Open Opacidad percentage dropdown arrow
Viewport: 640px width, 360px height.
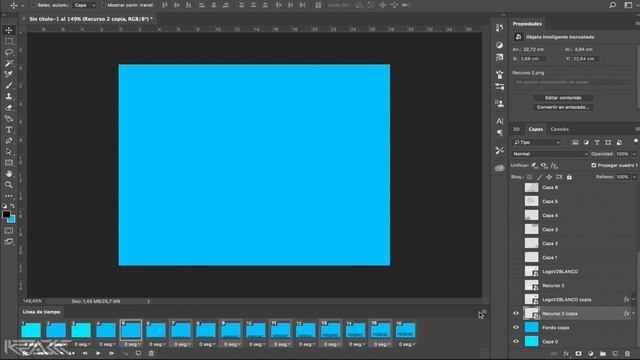tap(634, 154)
